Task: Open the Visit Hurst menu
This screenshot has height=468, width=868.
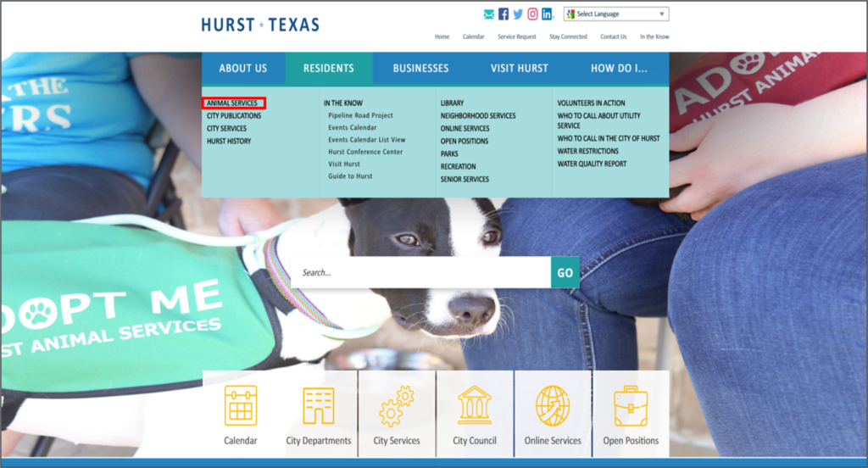Action: tap(520, 68)
